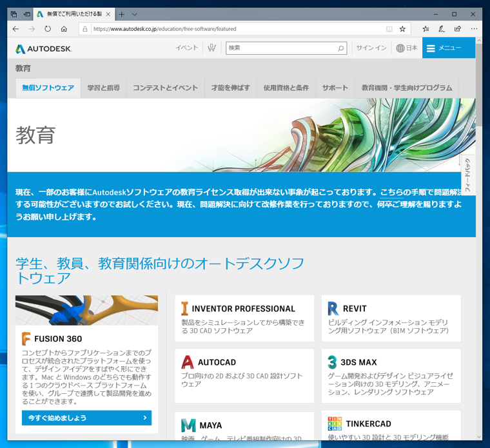This screenshot has width=490, height=448.
Task: Click the Fusion 360 product icon
Action: 26,338
